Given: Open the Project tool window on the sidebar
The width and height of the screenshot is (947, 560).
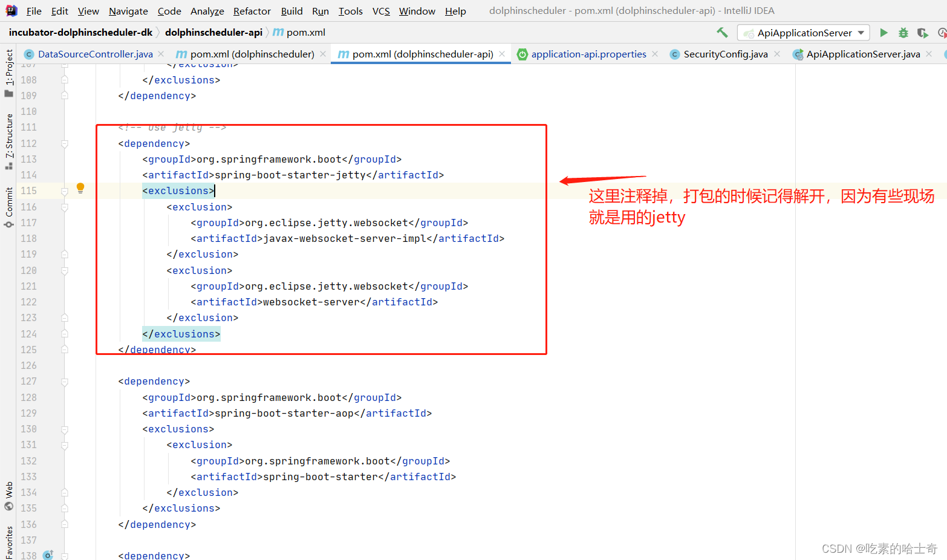Looking at the screenshot, I should [x=8, y=73].
